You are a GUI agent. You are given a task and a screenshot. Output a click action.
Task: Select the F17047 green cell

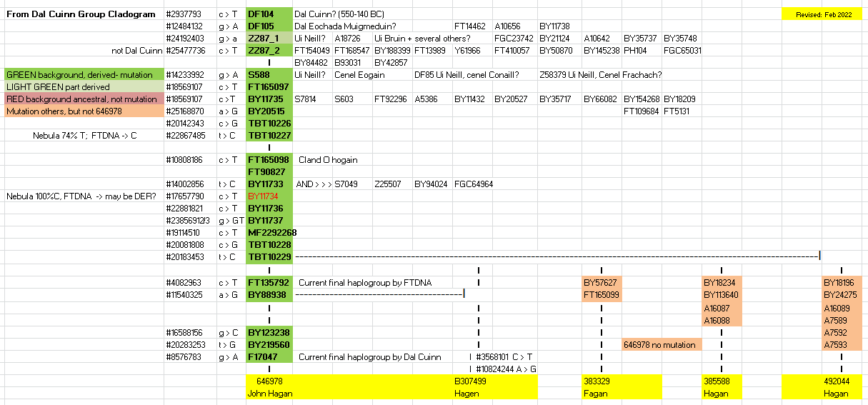coord(269,356)
